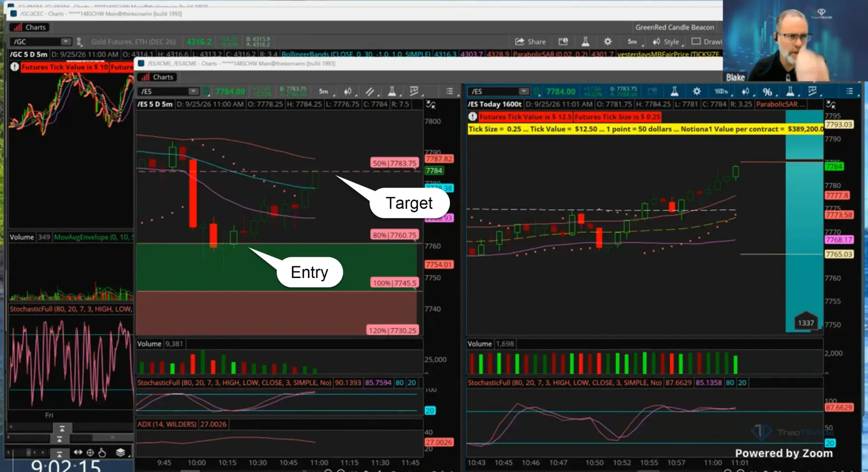Toggle the pan hand pointer tool

tap(102, 453)
